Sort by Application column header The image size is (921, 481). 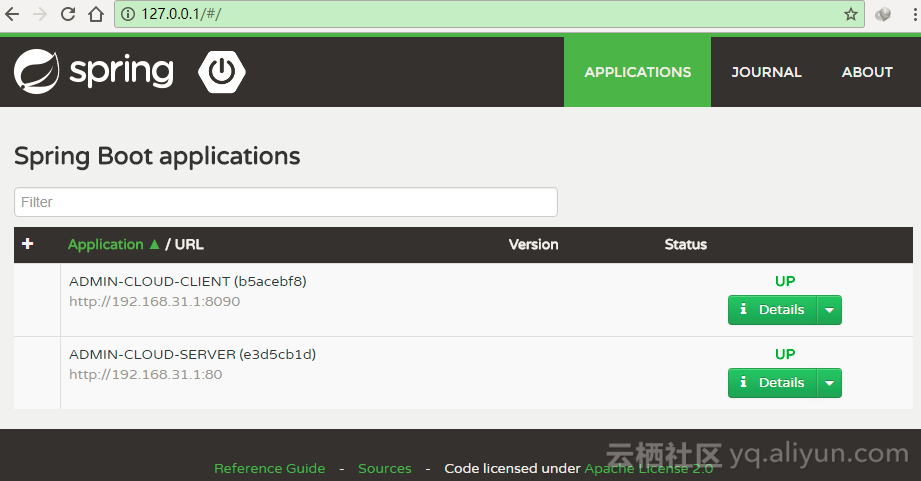[x=106, y=244]
